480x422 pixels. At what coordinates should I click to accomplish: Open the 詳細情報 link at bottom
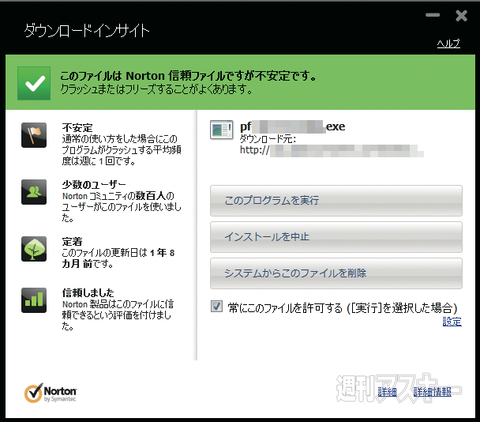433,392
